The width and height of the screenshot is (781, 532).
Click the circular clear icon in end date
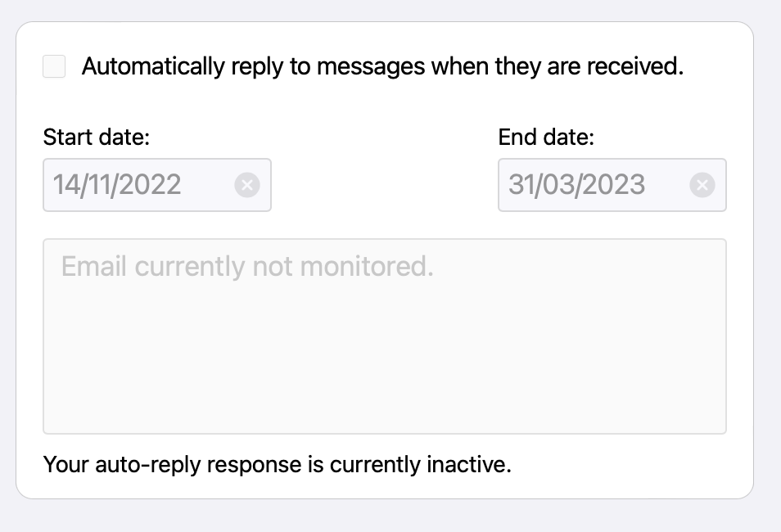(x=702, y=185)
